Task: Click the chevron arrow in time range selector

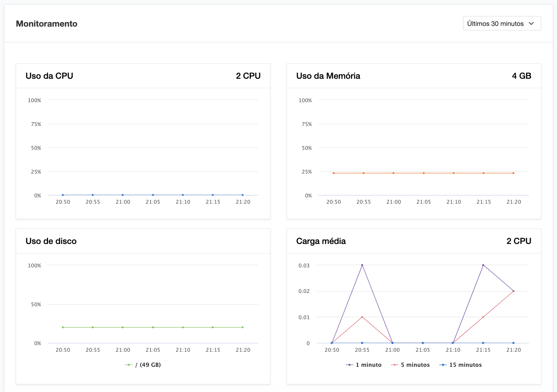Action: tap(531, 23)
